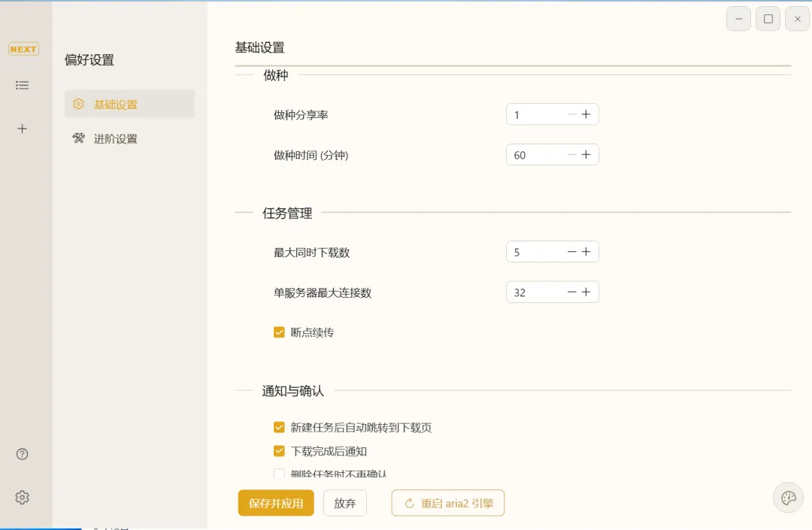Decrease 做种时间 with minus button
This screenshot has height=530, width=812.
pos(572,155)
